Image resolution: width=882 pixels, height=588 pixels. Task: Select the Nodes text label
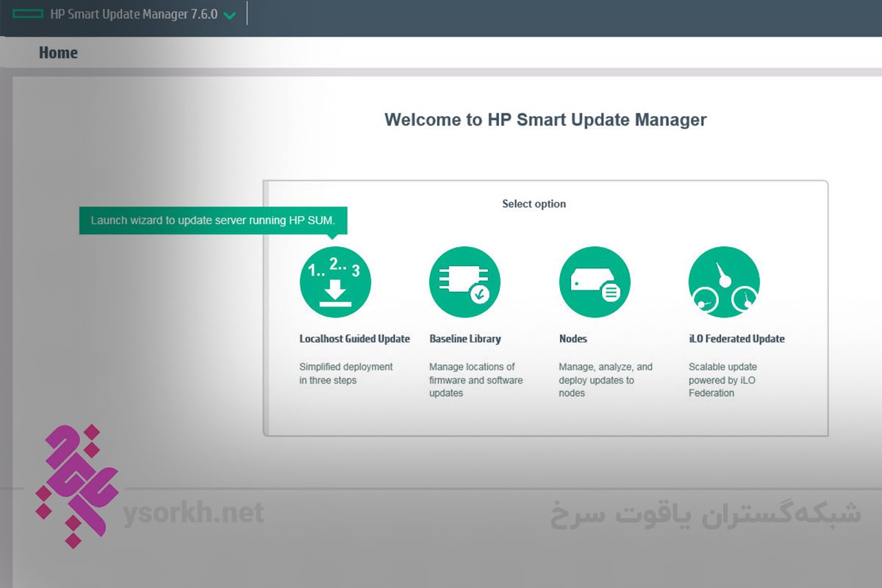(x=573, y=339)
